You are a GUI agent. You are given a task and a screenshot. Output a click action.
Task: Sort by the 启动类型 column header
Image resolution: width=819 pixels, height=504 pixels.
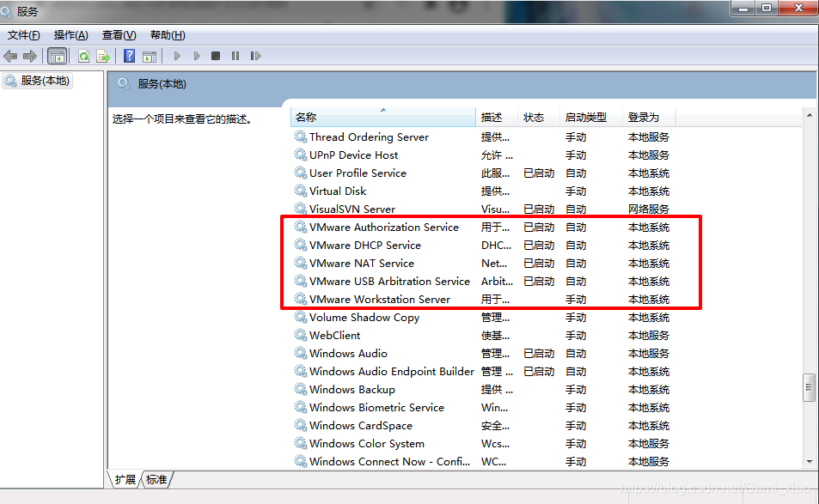pyautogui.click(x=591, y=118)
